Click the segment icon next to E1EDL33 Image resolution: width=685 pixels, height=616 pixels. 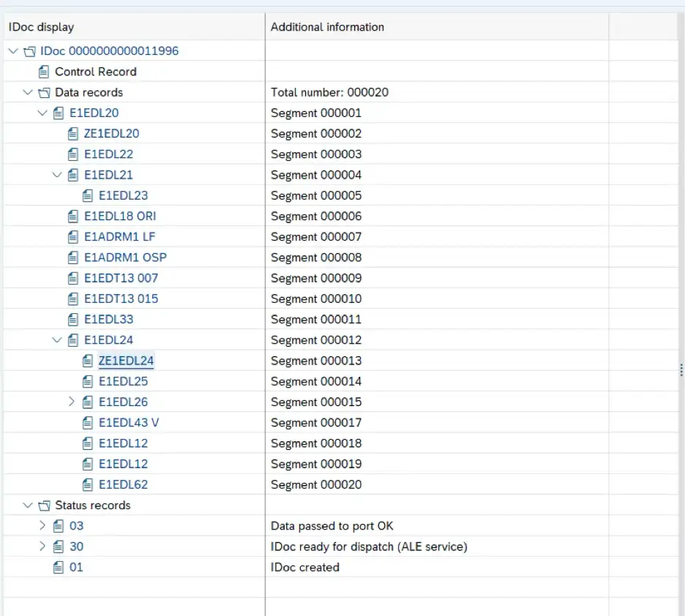click(x=72, y=320)
